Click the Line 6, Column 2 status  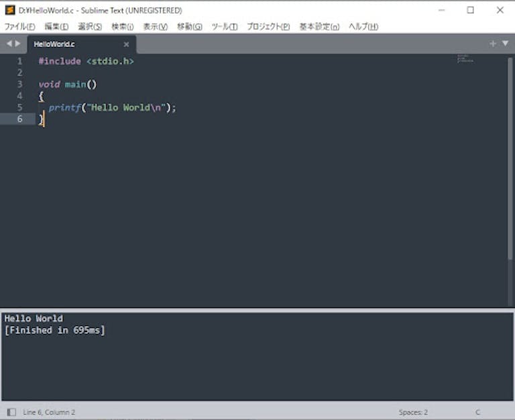click(x=49, y=412)
